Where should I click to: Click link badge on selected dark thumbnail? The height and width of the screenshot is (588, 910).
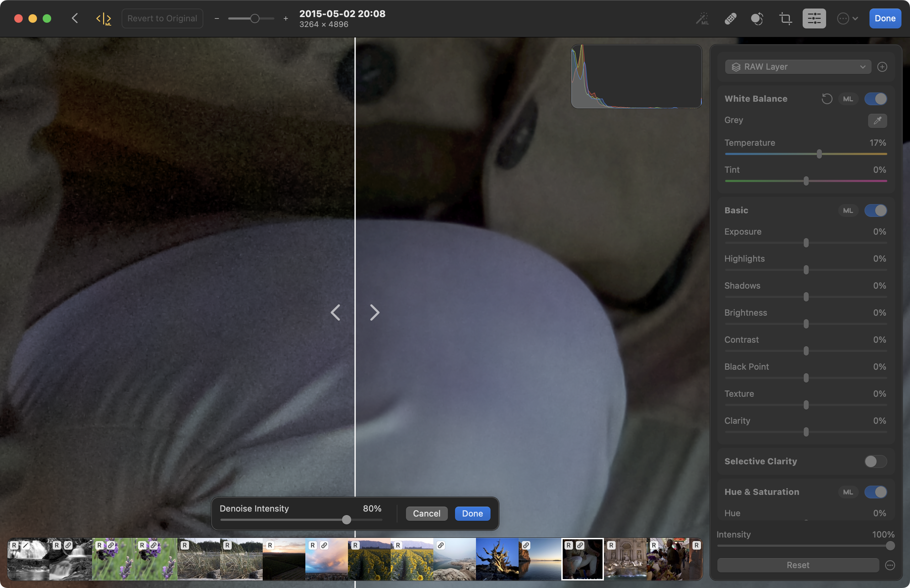point(580,545)
